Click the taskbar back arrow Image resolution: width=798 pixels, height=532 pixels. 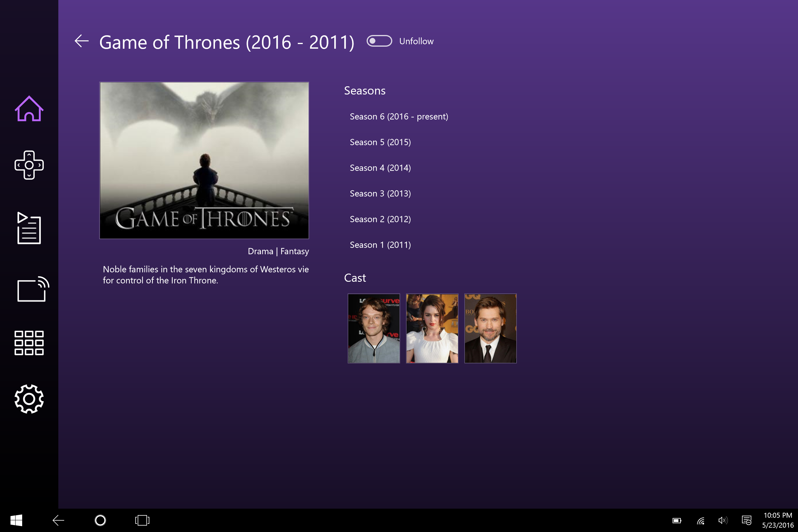[x=58, y=520]
